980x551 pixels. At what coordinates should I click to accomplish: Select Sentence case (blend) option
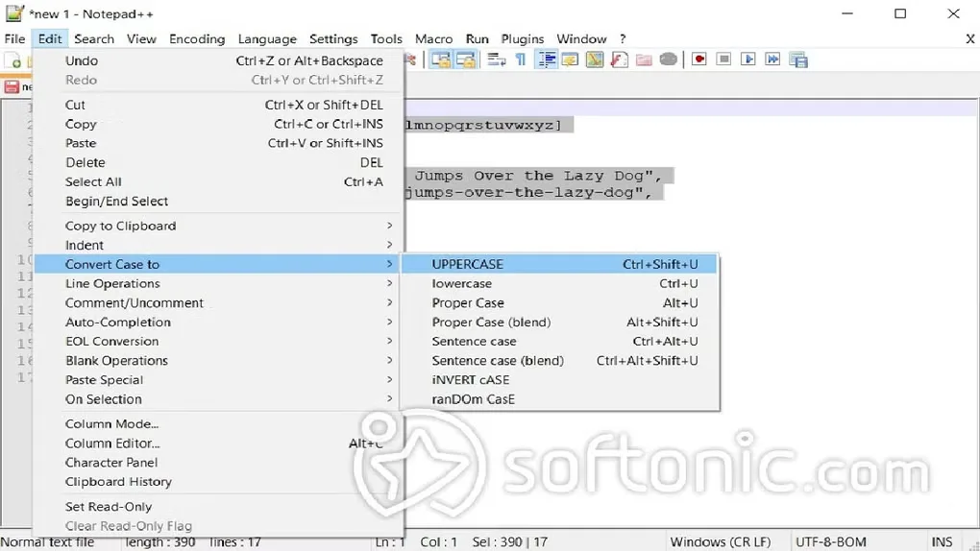click(x=560, y=361)
